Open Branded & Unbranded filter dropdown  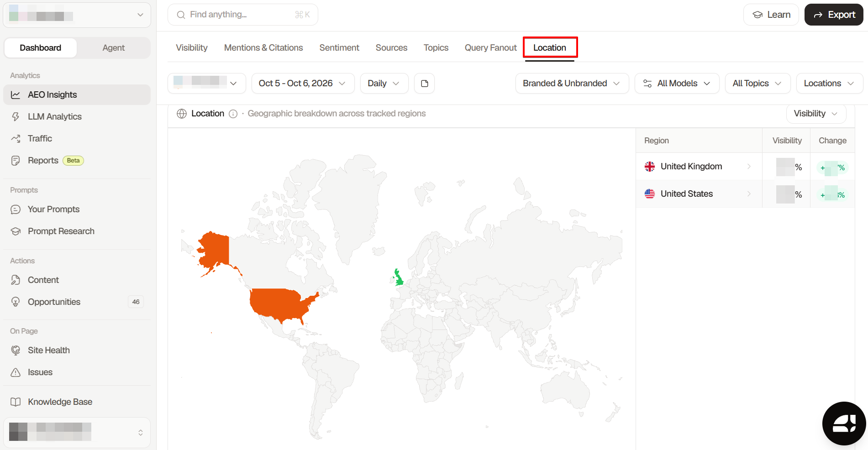572,84
